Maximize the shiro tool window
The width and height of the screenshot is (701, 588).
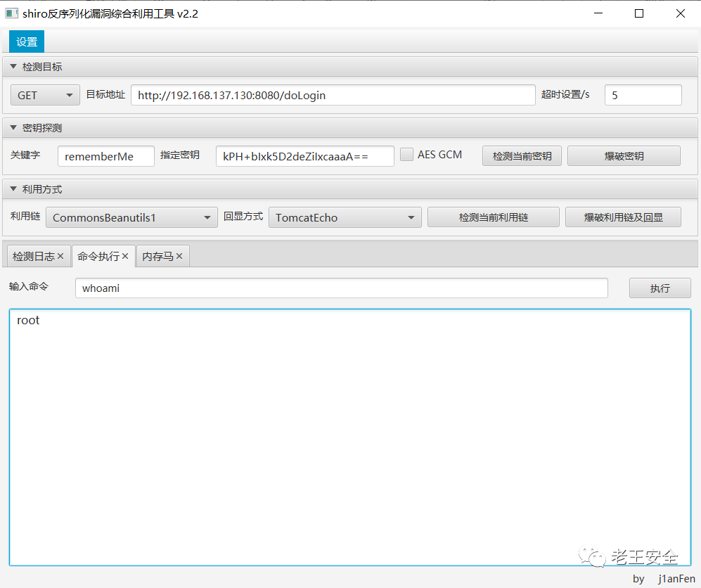click(639, 13)
